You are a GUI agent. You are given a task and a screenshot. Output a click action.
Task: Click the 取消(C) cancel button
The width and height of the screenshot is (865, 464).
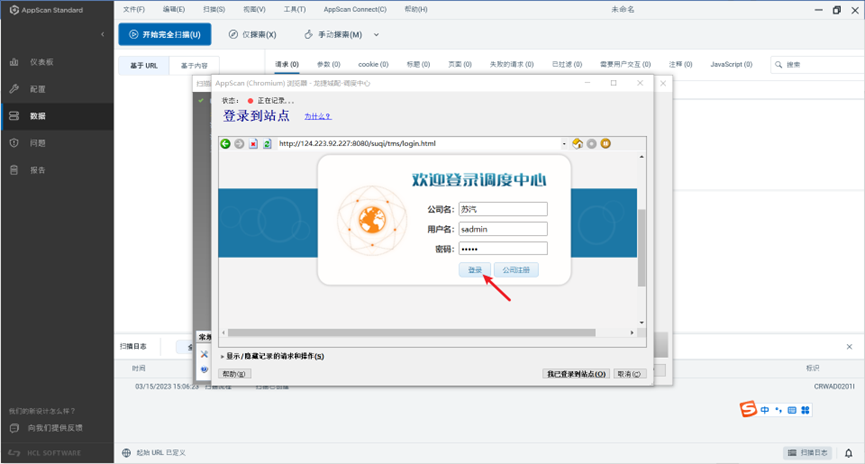click(629, 374)
